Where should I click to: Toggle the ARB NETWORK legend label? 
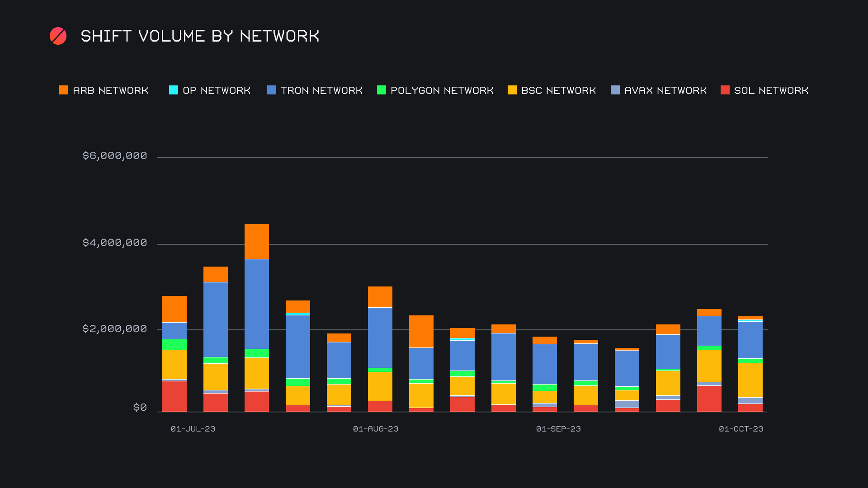(111, 90)
